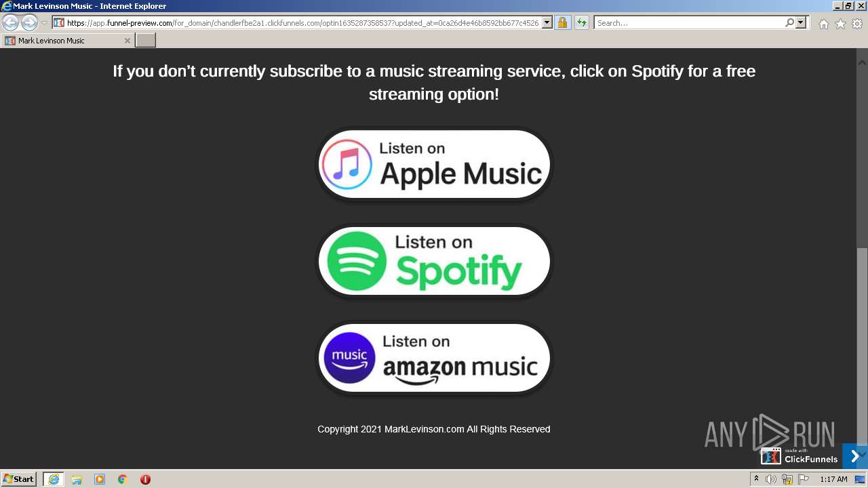Open the File Explorer taskbar icon
Screen dimensions: 868x488
pos(77,479)
